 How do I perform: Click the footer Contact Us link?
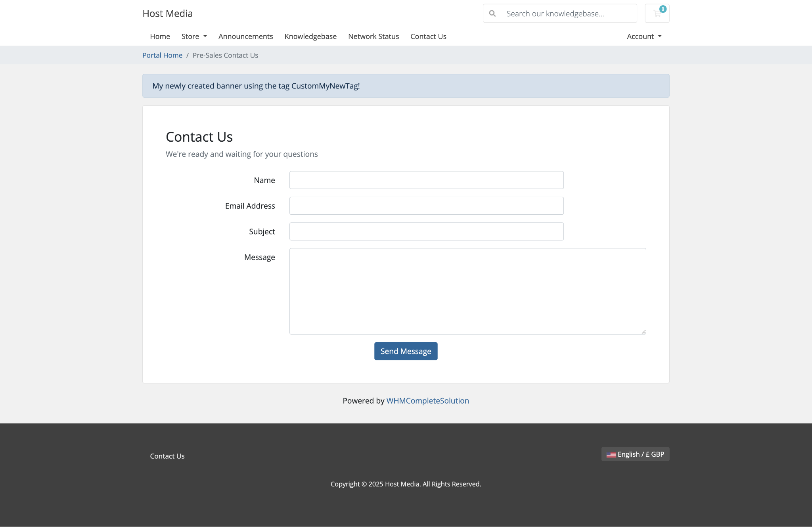(x=167, y=456)
